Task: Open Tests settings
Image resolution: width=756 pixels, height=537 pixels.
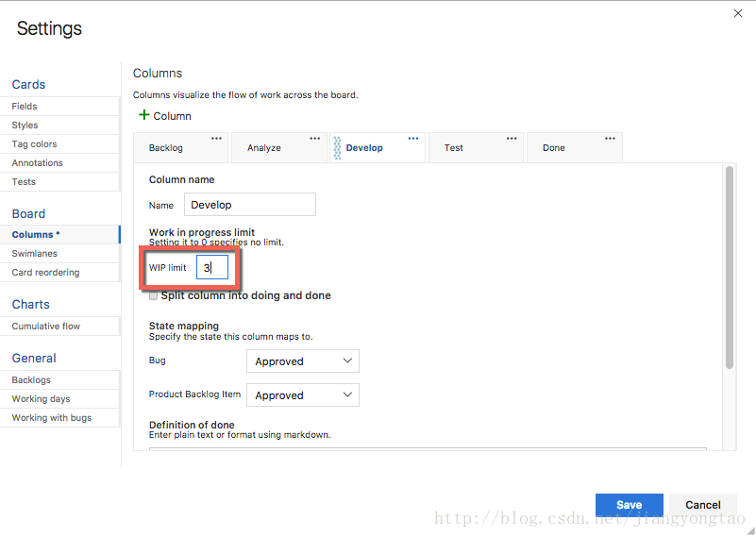Action: (x=59, y=182)
